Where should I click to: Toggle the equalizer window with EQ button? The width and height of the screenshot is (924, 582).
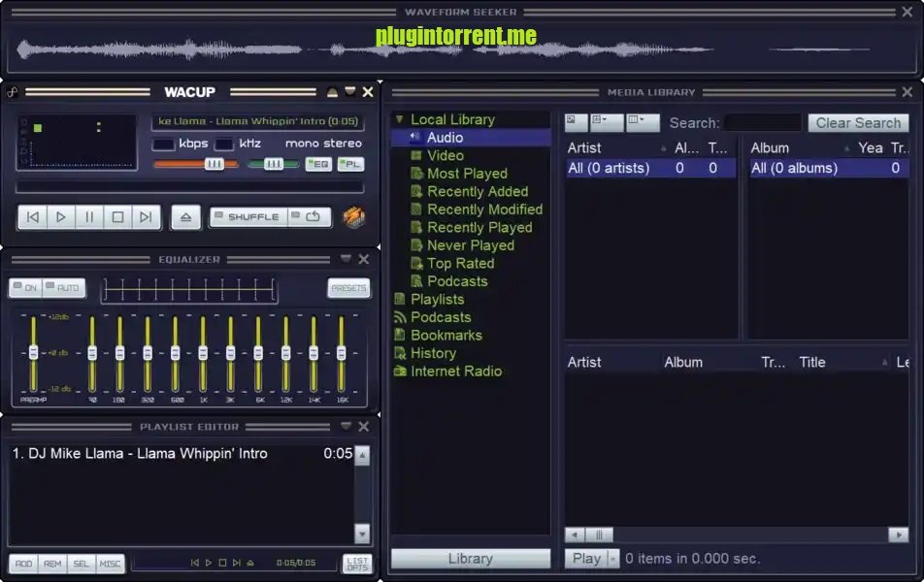tap(318, 164)
